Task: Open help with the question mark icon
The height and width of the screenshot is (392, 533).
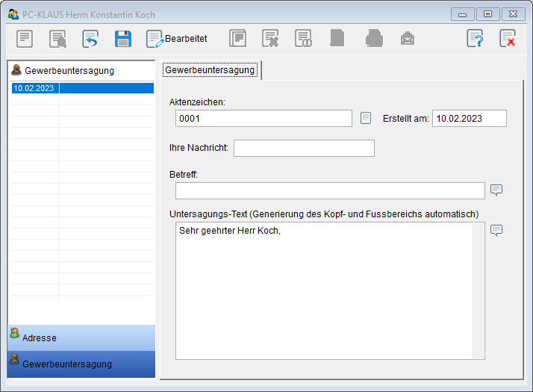Action: pos(475,39)
